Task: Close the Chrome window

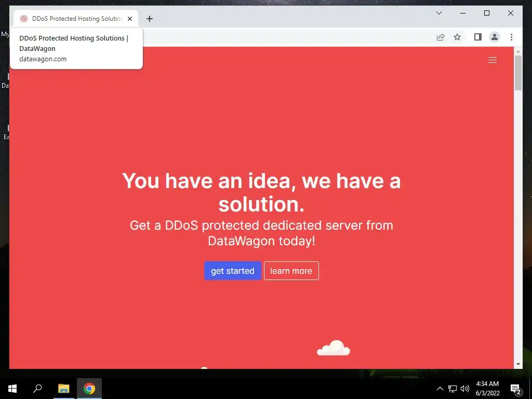Action: coord(510,13)
